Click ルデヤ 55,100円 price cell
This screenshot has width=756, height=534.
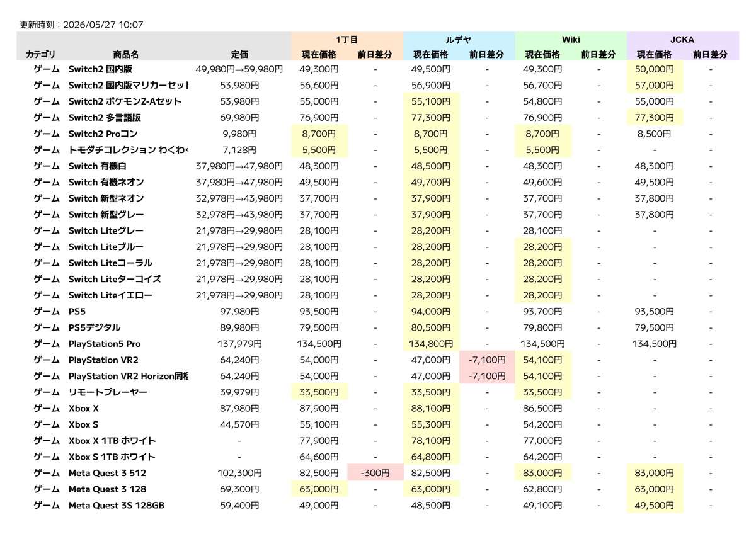tap(431, 101)
